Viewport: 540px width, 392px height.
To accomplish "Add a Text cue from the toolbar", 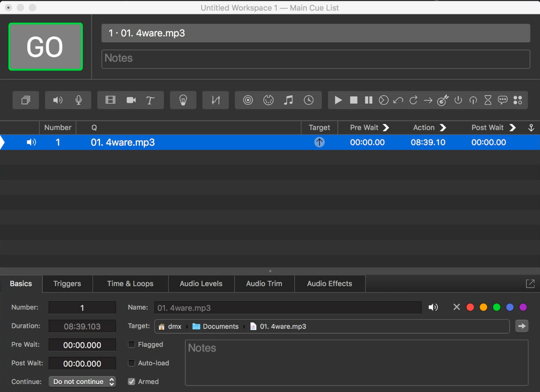I will coord(151,100).
